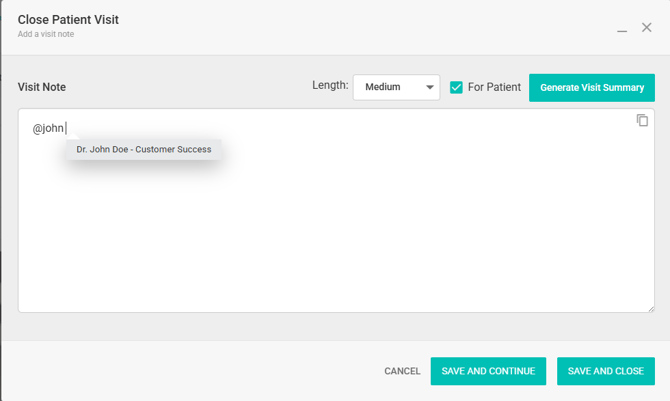Click the Length dropdown arrow
The height and width of the screenshot is (401, 670).
(430, 88)
